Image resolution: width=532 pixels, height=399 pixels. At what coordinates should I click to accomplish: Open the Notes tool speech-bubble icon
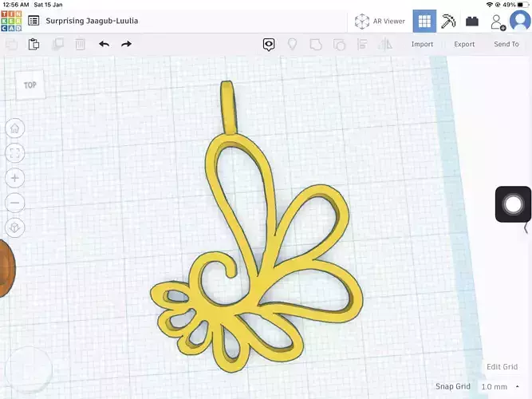click(x=269, y=45)
